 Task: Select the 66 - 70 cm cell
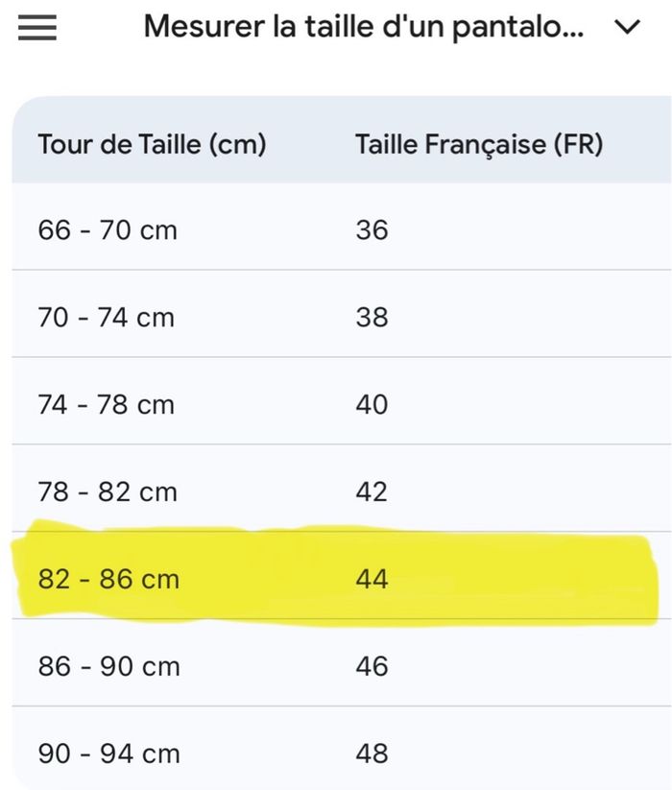(108, 230)
